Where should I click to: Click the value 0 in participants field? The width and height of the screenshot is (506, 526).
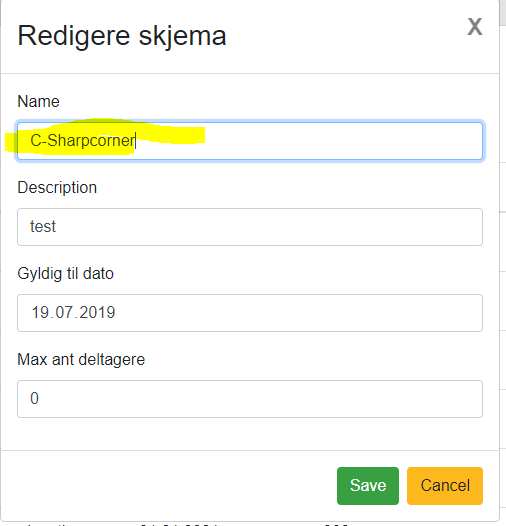click(x=34, y=399)
